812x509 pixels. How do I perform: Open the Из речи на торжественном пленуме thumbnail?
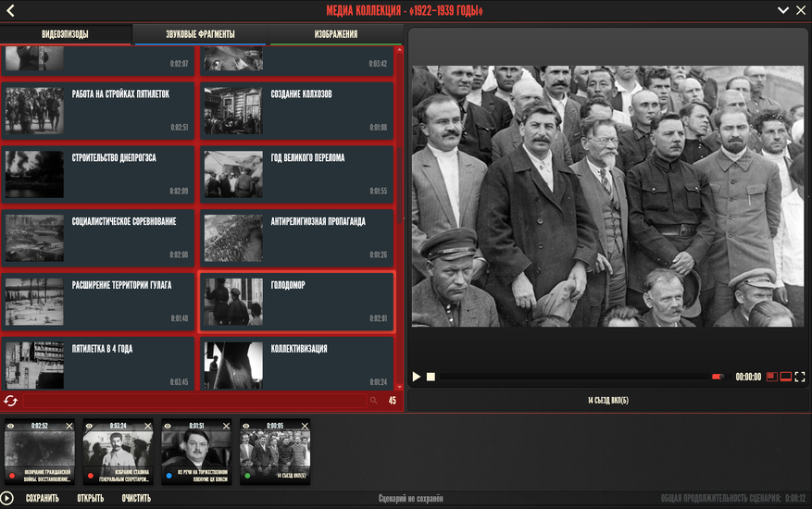click(x=196, y=450)
